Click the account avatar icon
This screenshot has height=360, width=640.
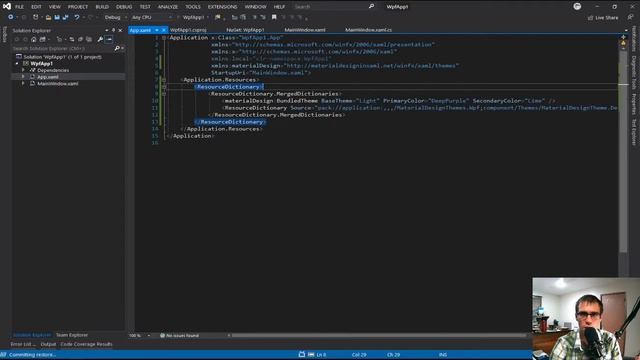coord(577,7)
